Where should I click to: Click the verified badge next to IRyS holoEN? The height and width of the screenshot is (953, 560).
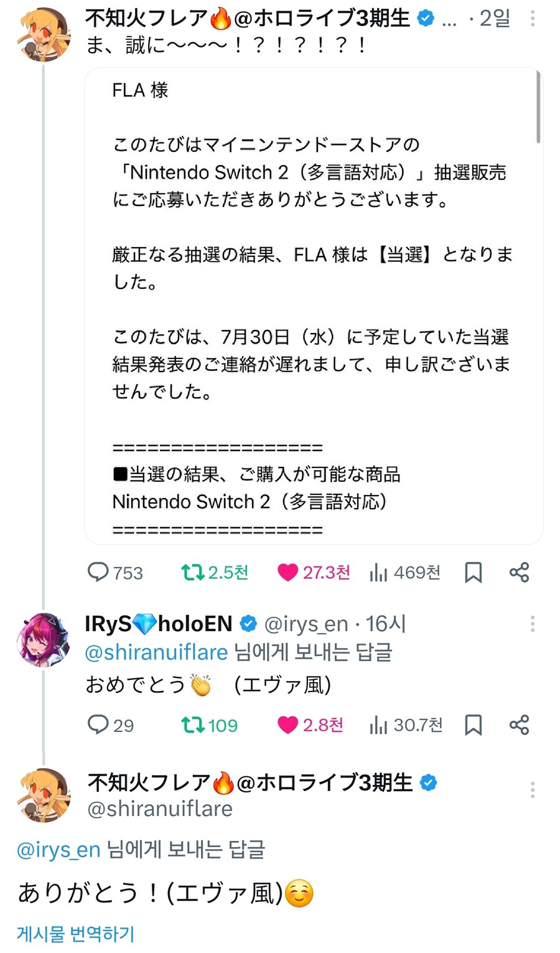pos(248,622)
